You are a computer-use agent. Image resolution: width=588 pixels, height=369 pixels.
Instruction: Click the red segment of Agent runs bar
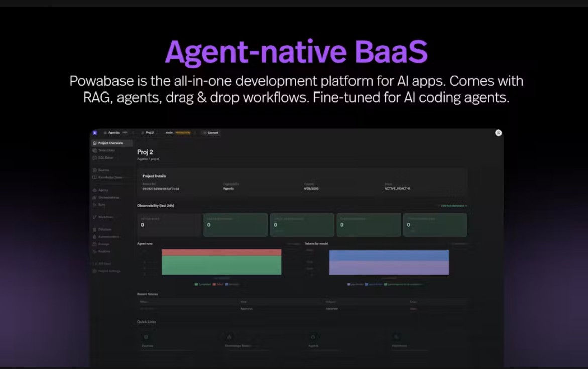click(221, 253)
